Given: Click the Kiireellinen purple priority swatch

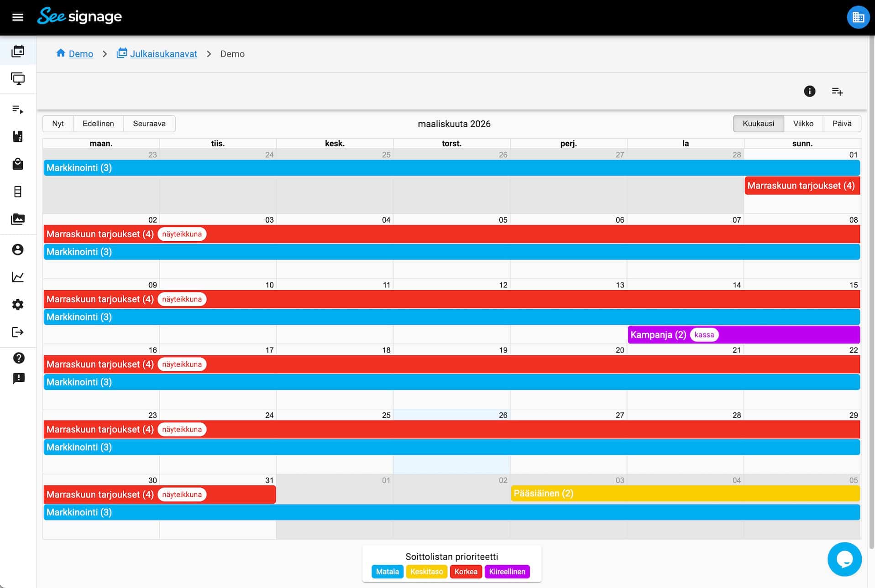Looking at the screenshot, I should (x=507, y=572).
